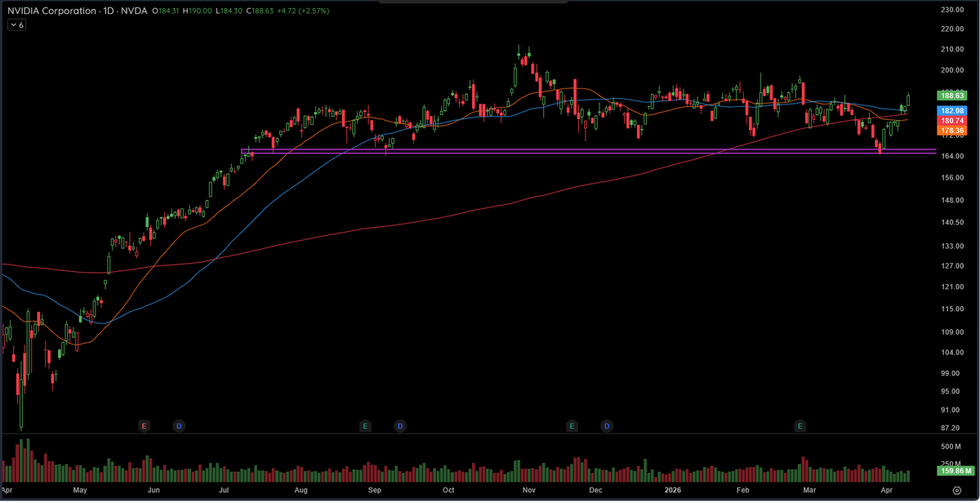
Task: Click the 109.00 price axis label
Action: tap(952, 332)
